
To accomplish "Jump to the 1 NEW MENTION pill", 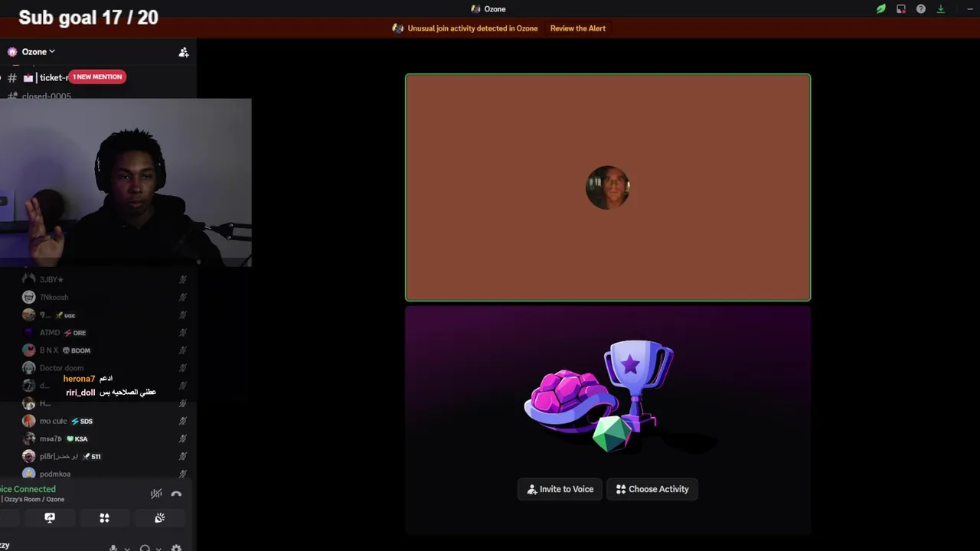I will pos(97,77).
